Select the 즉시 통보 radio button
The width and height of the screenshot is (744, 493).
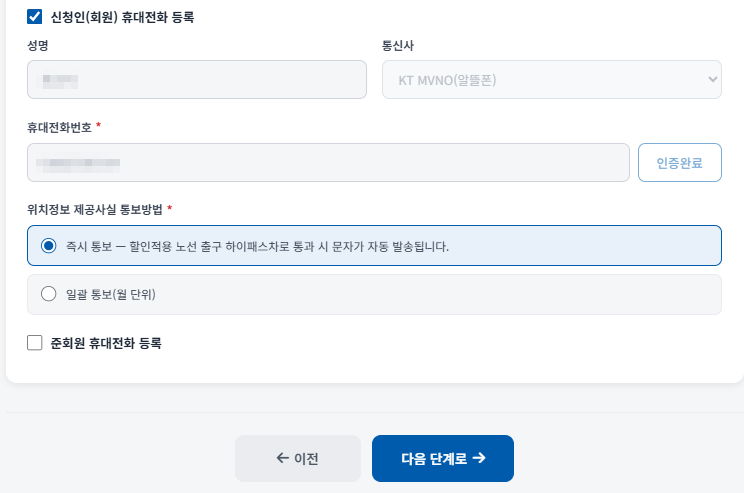(x=48, y=246)
